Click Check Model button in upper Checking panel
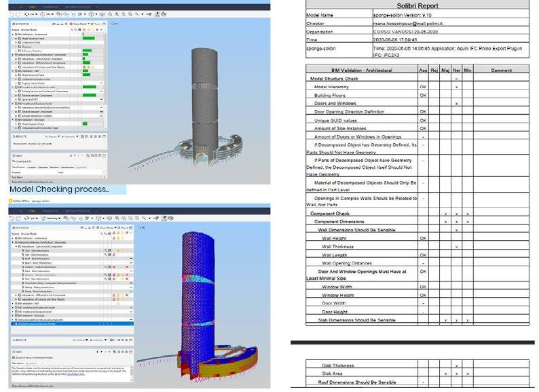The width and height of the screenshot is (539, 392). 78,24
